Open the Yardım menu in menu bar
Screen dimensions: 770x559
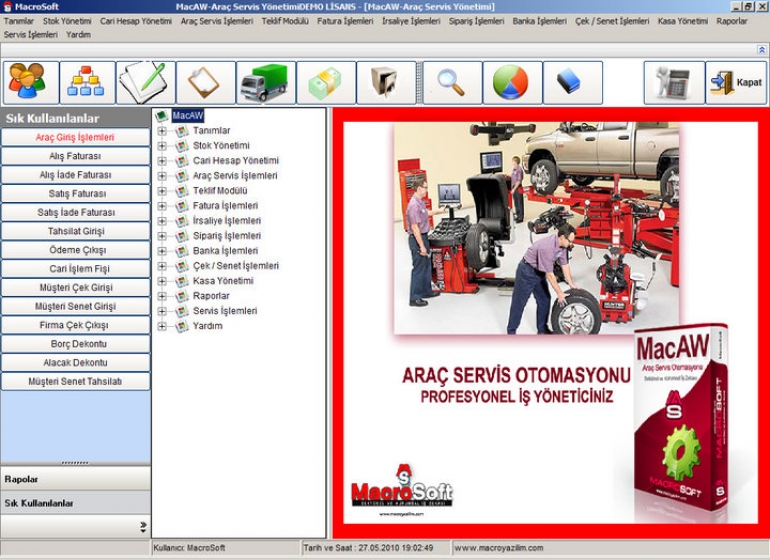tap(78, 34)
